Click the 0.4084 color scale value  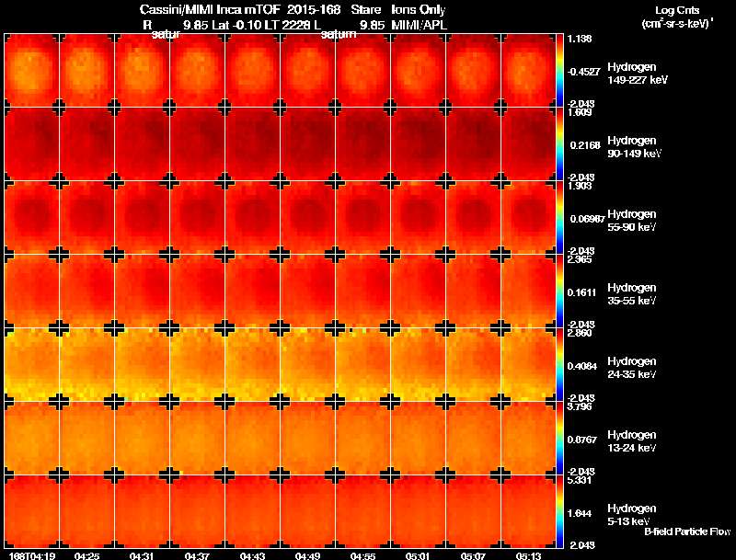click(x=583, y=366)
